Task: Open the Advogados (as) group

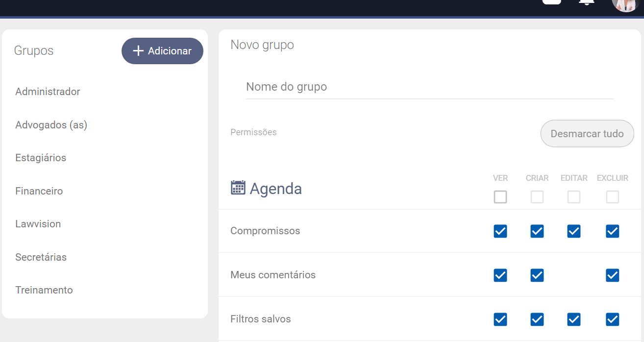Action: tap(51, 125)
